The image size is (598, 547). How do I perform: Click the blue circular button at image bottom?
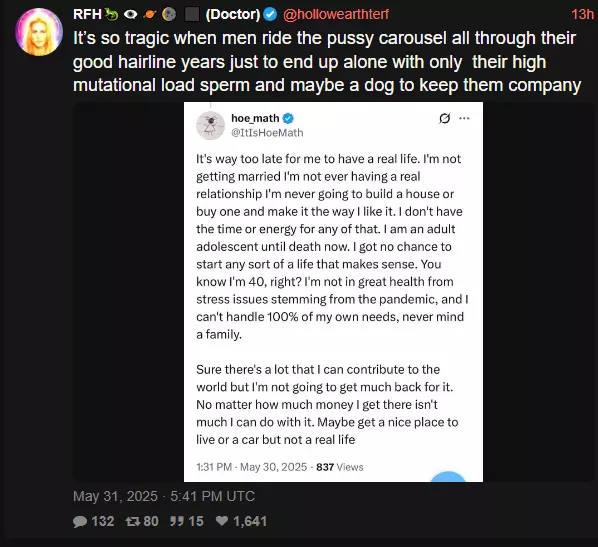pyautogui.click(x=448, y=477)
